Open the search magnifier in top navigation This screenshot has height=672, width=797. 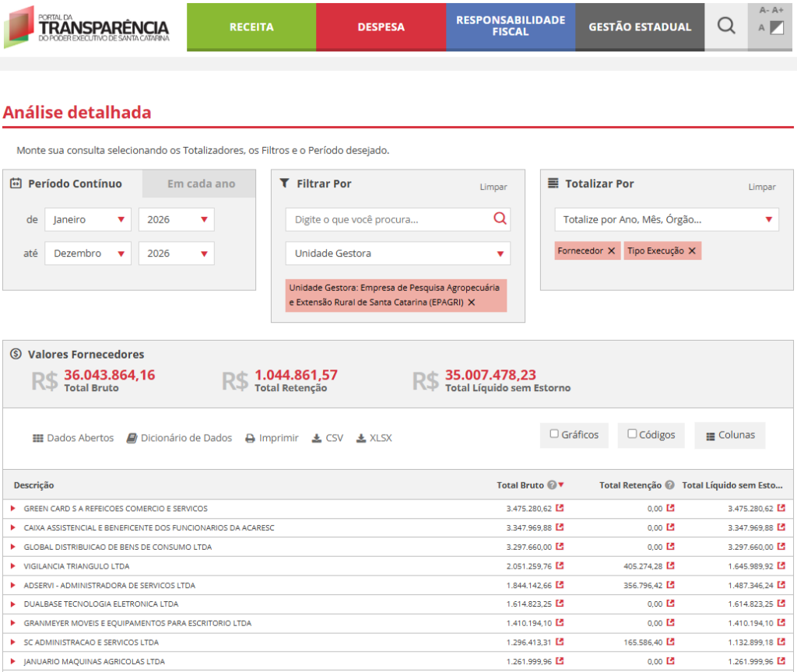tap(725, 26)
